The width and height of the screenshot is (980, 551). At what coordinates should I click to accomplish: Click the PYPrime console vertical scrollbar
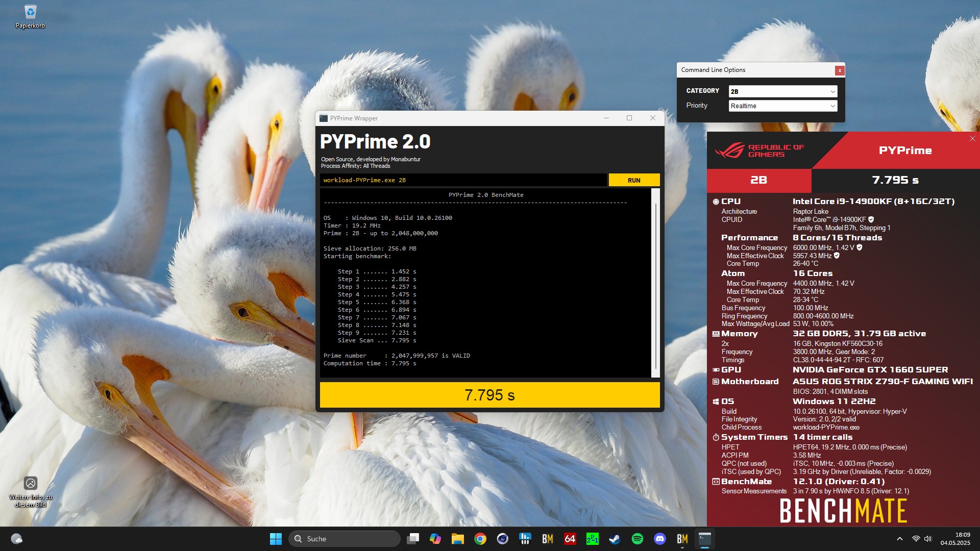[656, 283]
